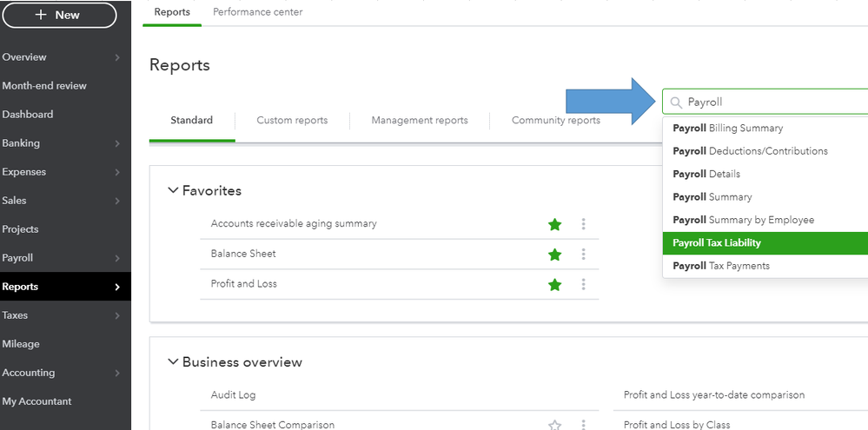Open the Custom reports tab
This screenshot has width=868, height=430.
point(292,121)
